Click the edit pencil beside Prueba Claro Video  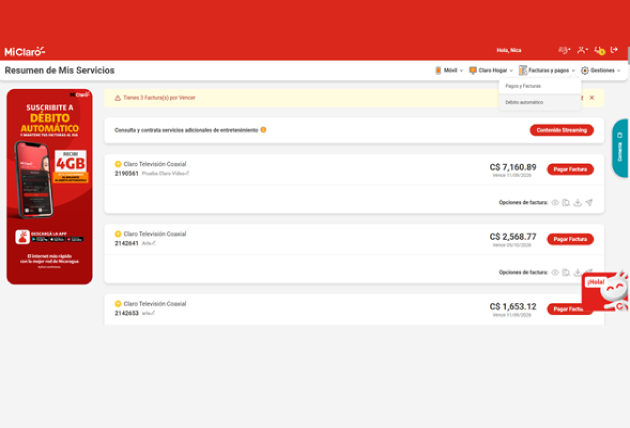tap(187, 173)
